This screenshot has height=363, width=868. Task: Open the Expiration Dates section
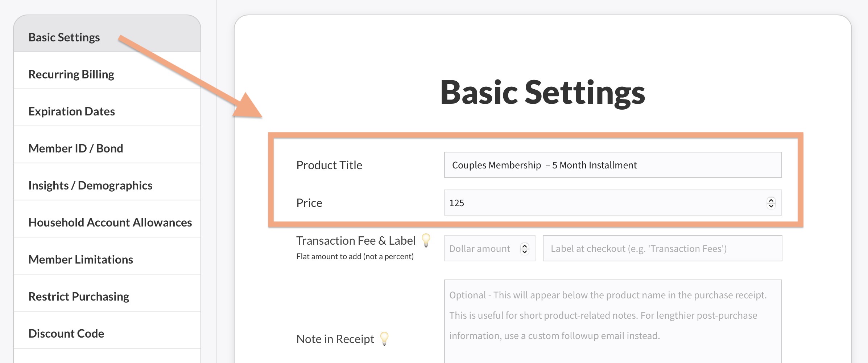pos(71,111)
